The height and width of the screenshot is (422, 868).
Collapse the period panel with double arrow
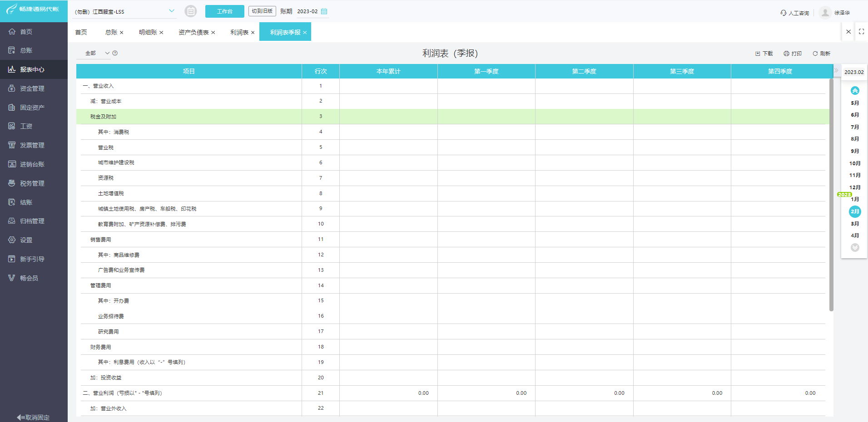point(836,70)
